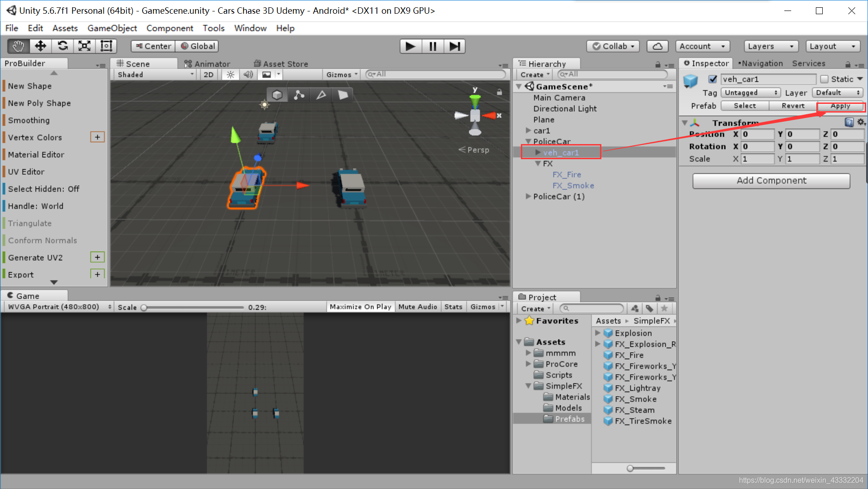The image size is (868, 489).
Task: Toggle Global handle rotation
Action: (x=198, y=46)
